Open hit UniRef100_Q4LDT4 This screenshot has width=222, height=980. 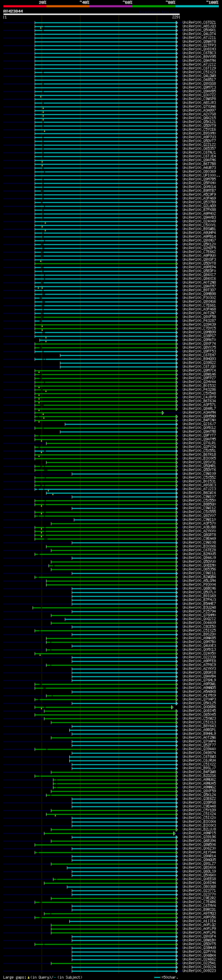coord(199,34)
